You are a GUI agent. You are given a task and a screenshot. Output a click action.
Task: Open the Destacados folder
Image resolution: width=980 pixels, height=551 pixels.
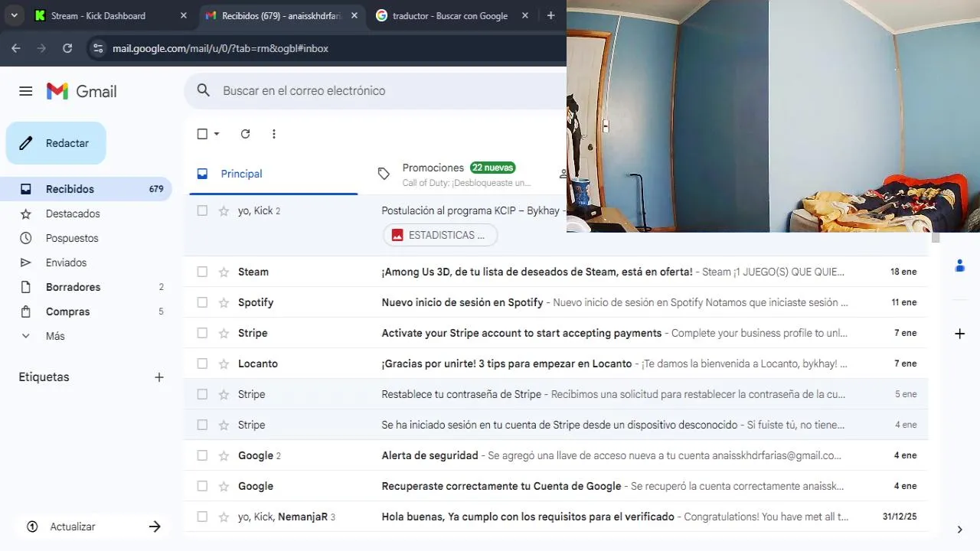point(86,214)
